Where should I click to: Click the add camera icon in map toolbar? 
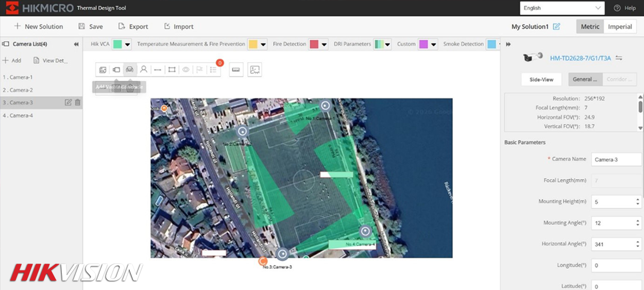[x=116, y=70]
